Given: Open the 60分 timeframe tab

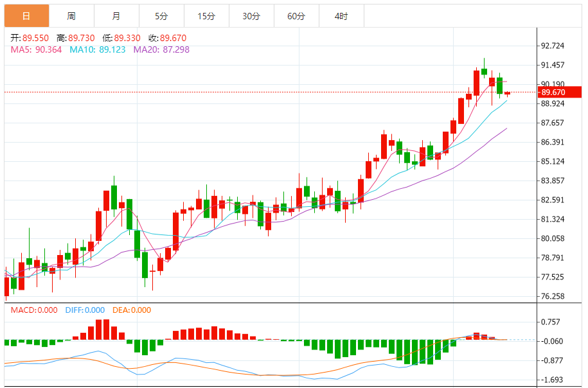Looking at the screenshot, I should pyautogui.click(x=297, y=16).
